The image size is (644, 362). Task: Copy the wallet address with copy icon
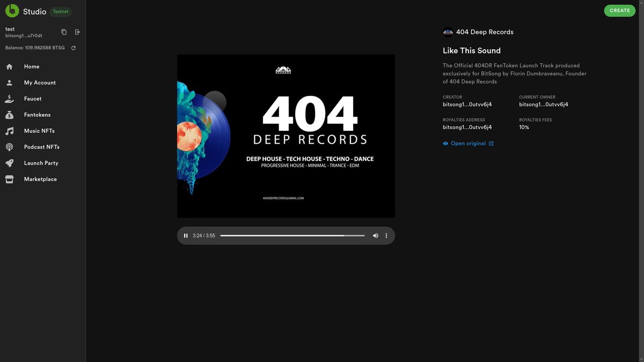click(x=64, y=32)
